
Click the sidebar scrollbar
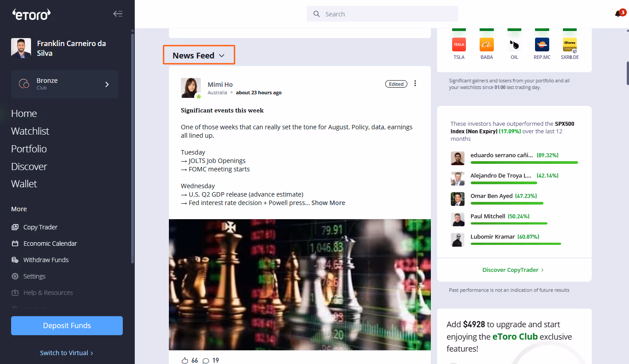(x=132, y=148)
